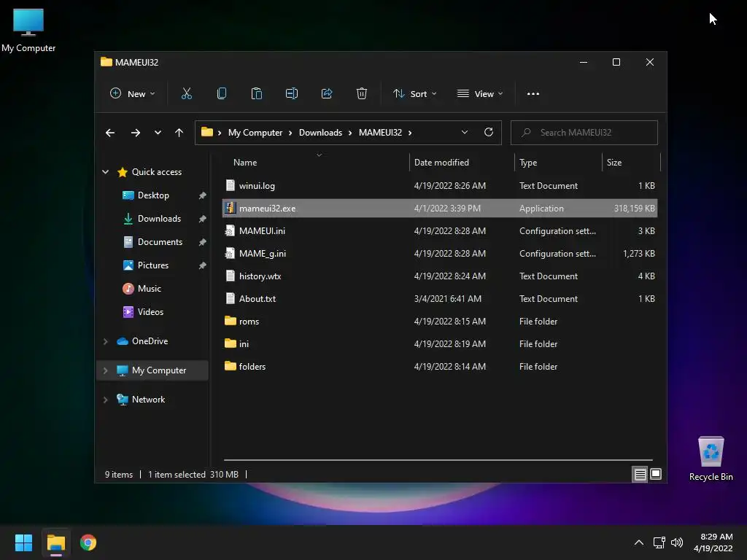Screen dimensions: 747x560
Task: Open the See more ellipsis menu
Action: pyautogui.click(x=533, y=94)
